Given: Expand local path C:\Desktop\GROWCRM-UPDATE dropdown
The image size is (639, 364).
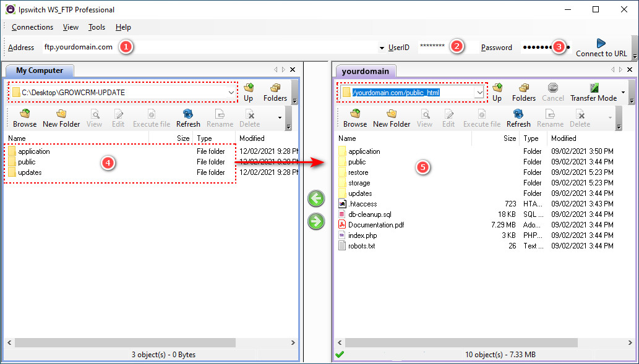Looking at the screenshot, I should (231, 93).
